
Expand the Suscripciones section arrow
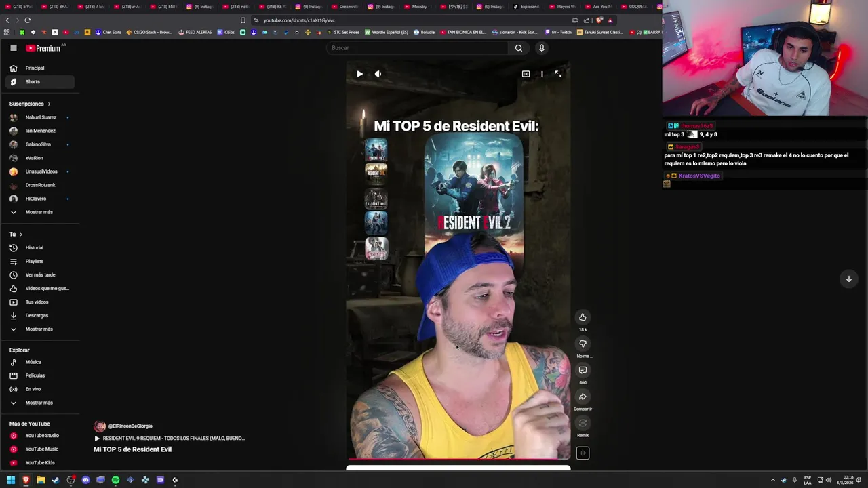pos(49,104)
